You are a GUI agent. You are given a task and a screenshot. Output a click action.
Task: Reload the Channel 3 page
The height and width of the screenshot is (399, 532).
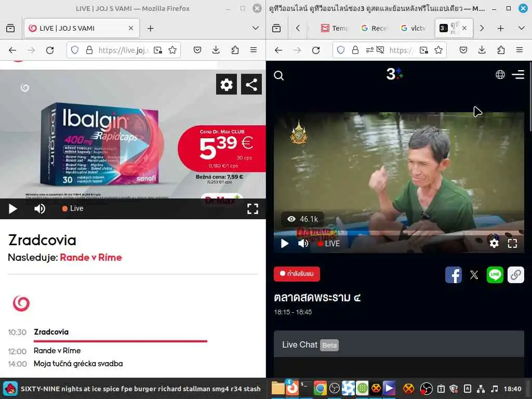click(316, 50)
